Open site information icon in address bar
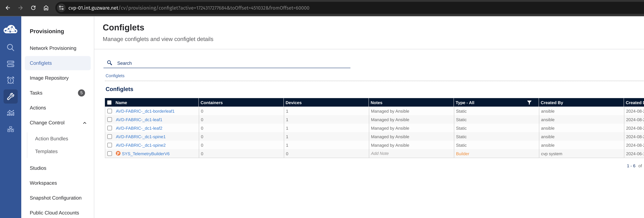The height and width of the screenshot is (218, 644). coord(61,8)
